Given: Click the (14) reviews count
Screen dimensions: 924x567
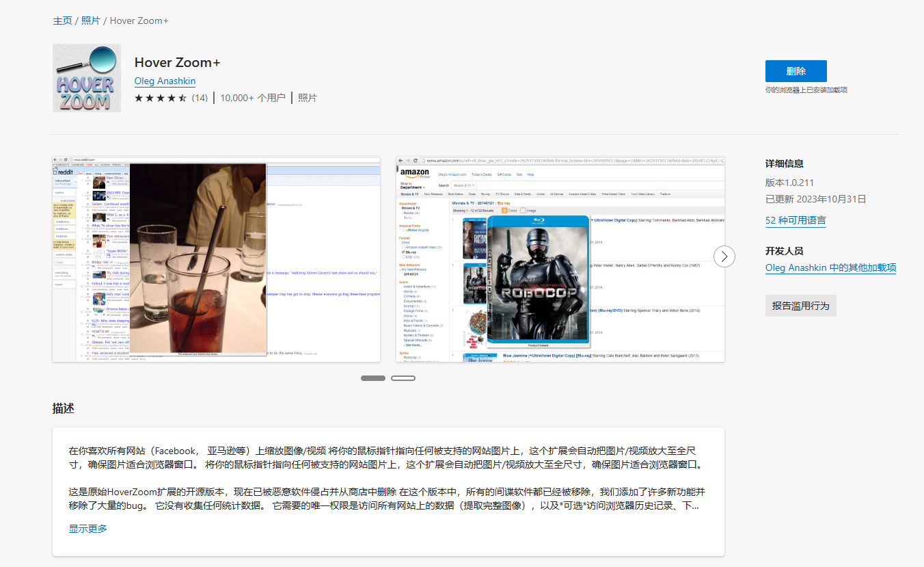Looking at the screenshot, I should point(200,98).
